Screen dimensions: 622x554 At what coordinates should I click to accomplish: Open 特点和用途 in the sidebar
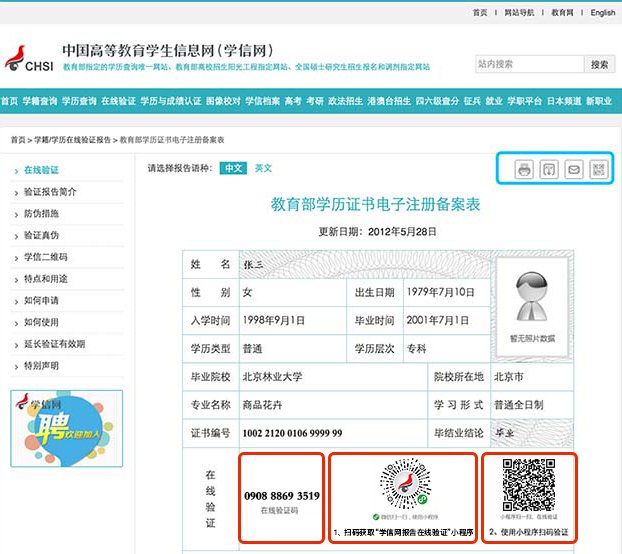coord(46,279)
